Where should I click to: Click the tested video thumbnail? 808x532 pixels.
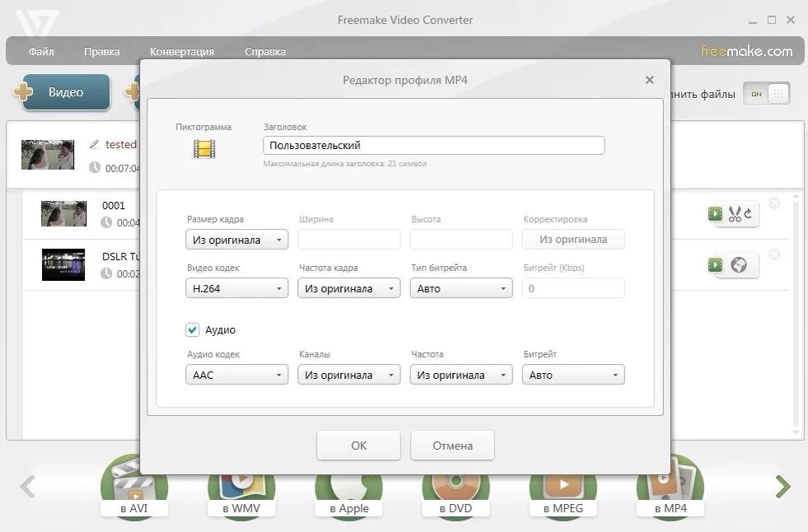(48, 155)
